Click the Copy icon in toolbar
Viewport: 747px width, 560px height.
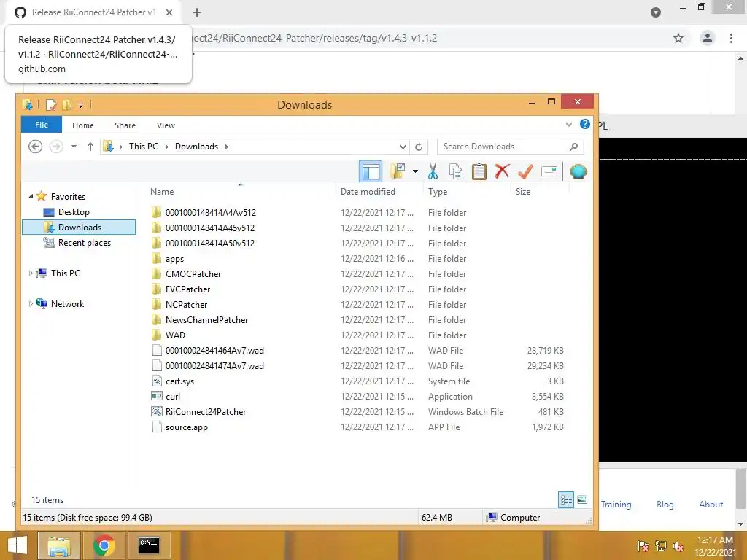(x=456, y=171)
